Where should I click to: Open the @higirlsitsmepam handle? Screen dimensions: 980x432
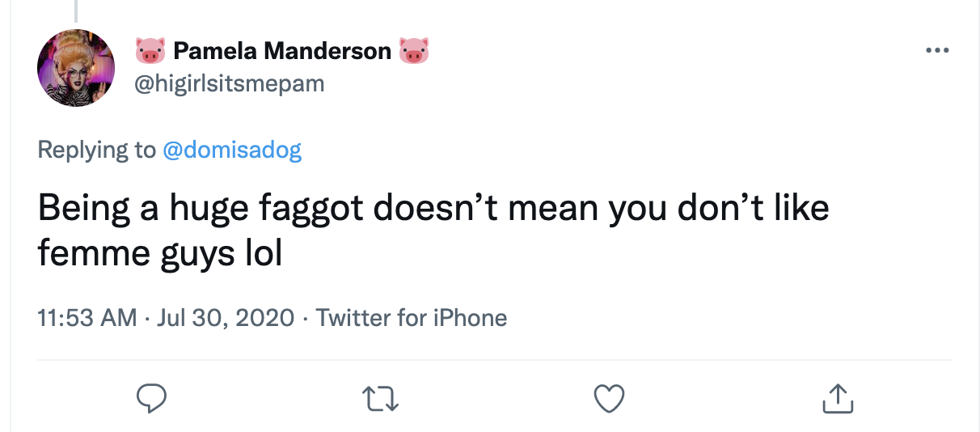pyautogui.click(x=229, y=83)
